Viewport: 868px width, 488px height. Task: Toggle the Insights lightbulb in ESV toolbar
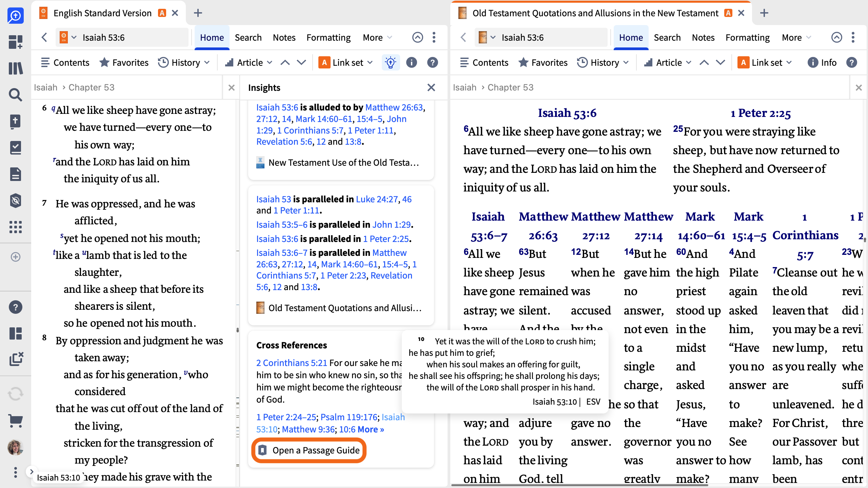391,62
